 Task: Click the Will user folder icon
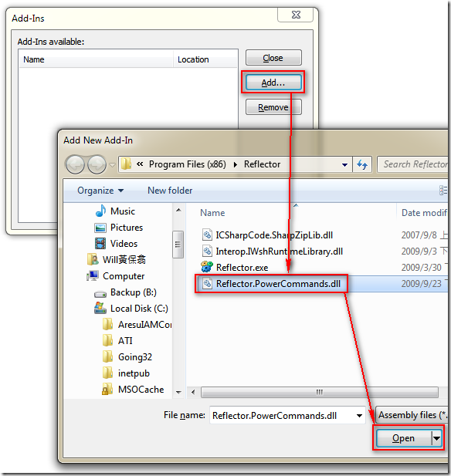(x=93, y=259)
